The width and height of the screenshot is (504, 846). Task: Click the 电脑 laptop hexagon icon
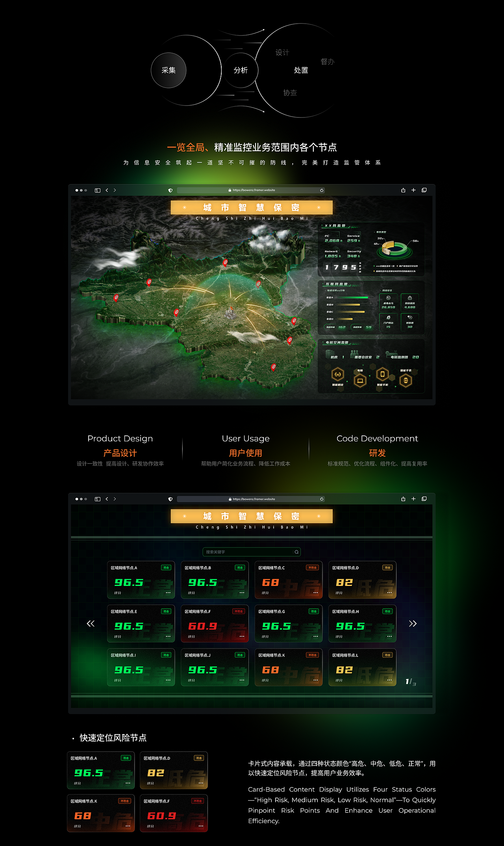coord(360,381)
